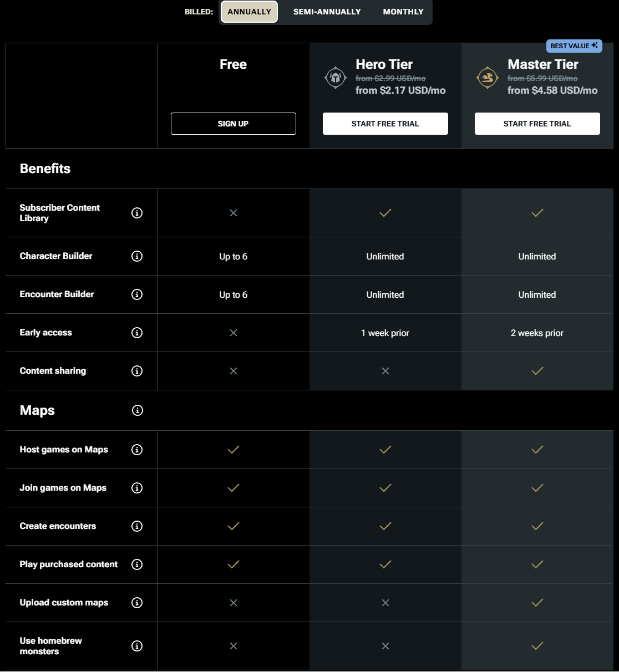This screenshot has height=672, width=619.
Task: Show info for Play purchased content
Action: 137,564
